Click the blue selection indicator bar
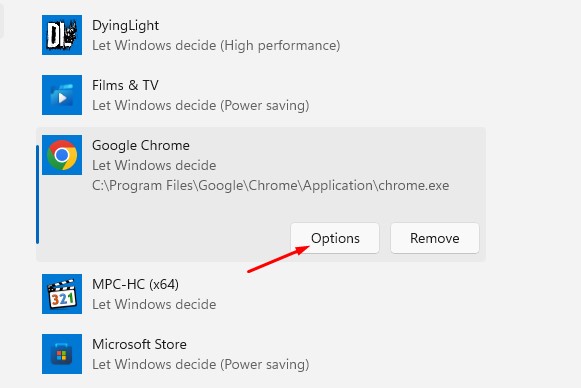This screenshot has width=581, height=388. click(37, 195)
